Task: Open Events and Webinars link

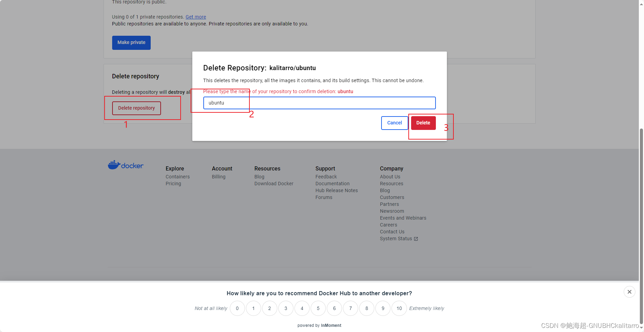Action: (403, 218)
